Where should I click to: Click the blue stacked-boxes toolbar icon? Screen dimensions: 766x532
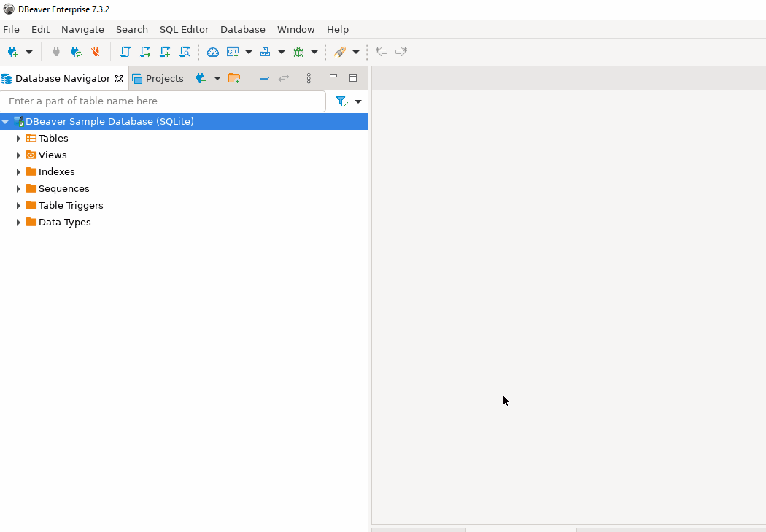pos(266,52)
